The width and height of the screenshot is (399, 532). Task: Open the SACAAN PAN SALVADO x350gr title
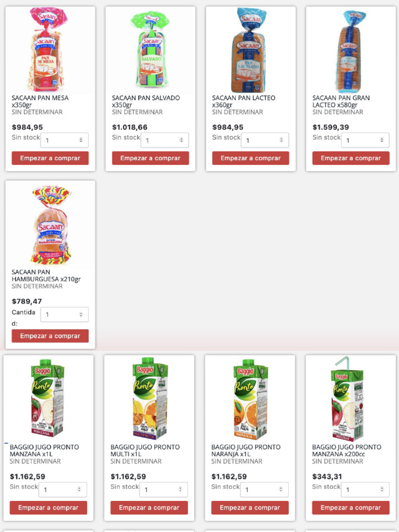[146, 101]
